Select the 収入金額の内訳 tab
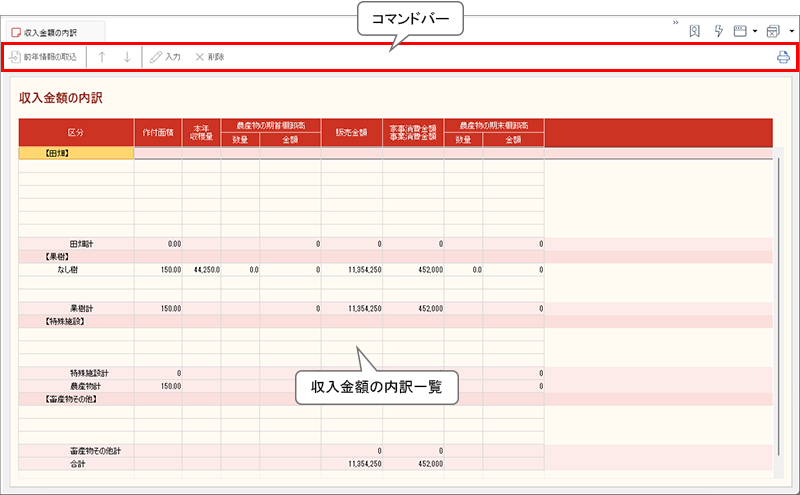The height and width of the screenshot is (495, 800). click(x=50, y=32)
